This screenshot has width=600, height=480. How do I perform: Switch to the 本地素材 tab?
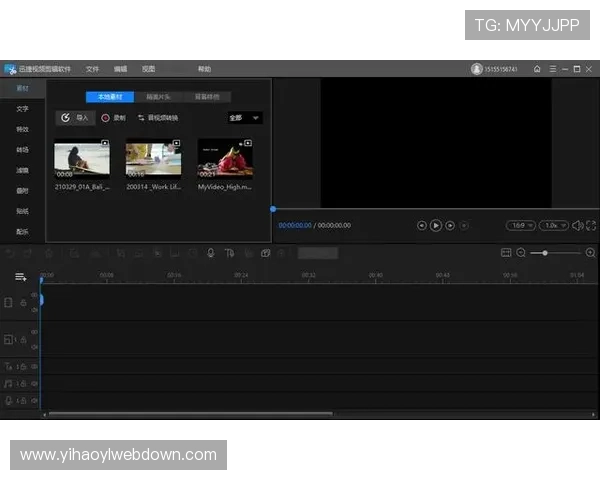click(x=109, y=97)
